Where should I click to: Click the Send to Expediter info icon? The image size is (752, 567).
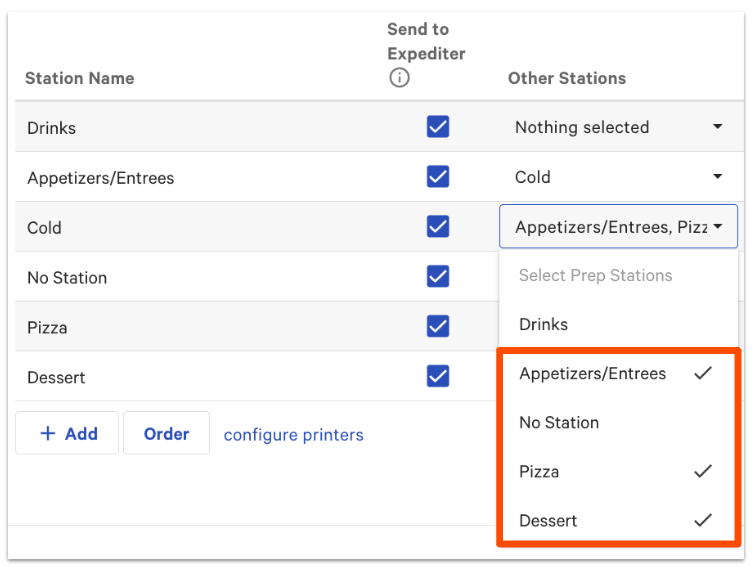[x=399, y=78]
